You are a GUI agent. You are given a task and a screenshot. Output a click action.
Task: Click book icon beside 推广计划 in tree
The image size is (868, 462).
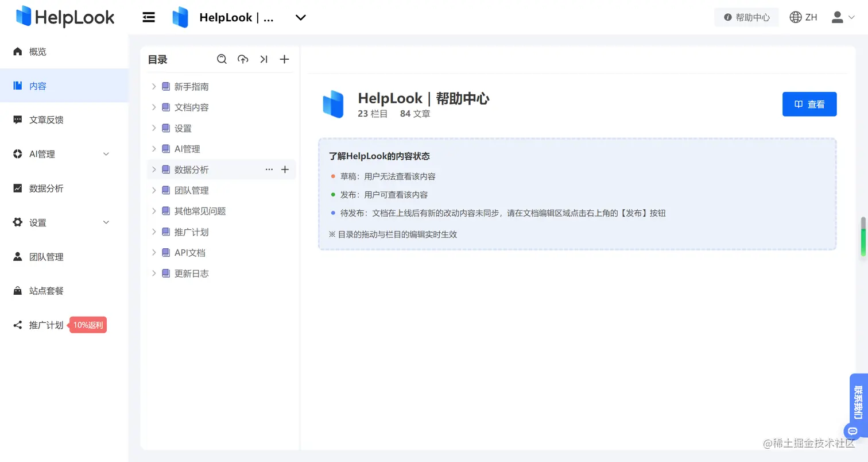coord(166,232)
